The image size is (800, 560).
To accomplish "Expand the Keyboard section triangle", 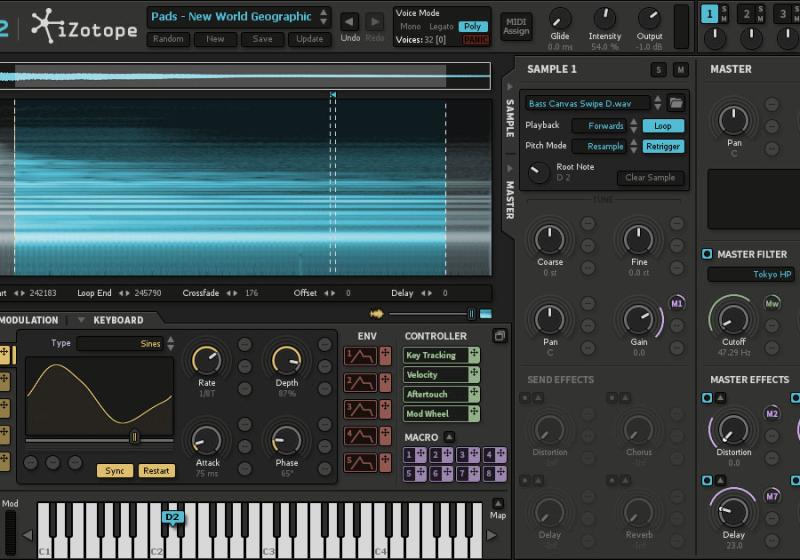I will (x=81, y=320).
